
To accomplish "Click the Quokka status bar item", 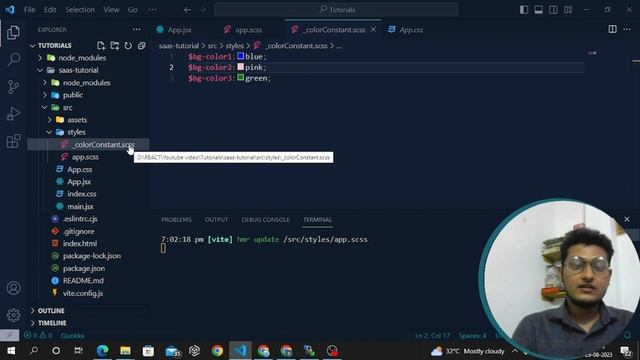I will [x=72, y=336].
